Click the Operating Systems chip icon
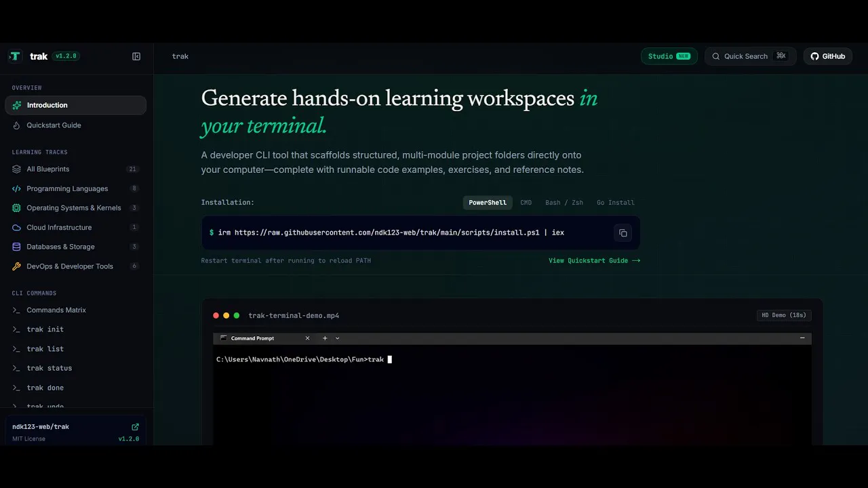Screen dimensions: 868x488 (17, 208)
